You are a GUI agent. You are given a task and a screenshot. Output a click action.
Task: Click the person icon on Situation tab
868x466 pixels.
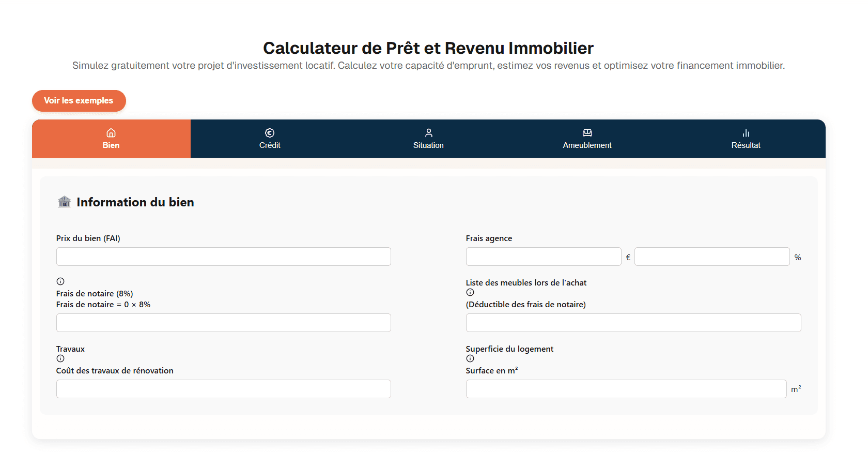coord(428,132)
